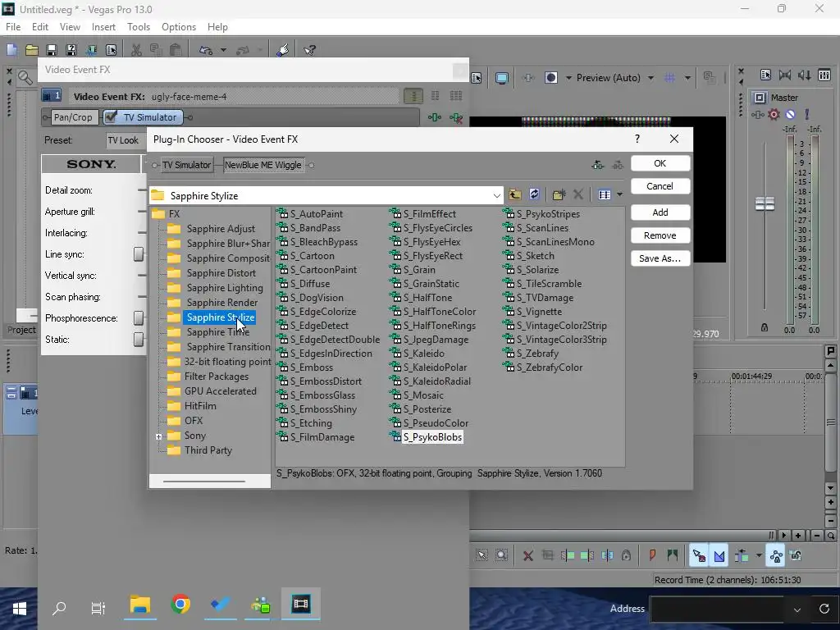The height and width of the screenshot is (630, 840).
Task: Click the Cut scissors icon
Action: coord(136,50)
